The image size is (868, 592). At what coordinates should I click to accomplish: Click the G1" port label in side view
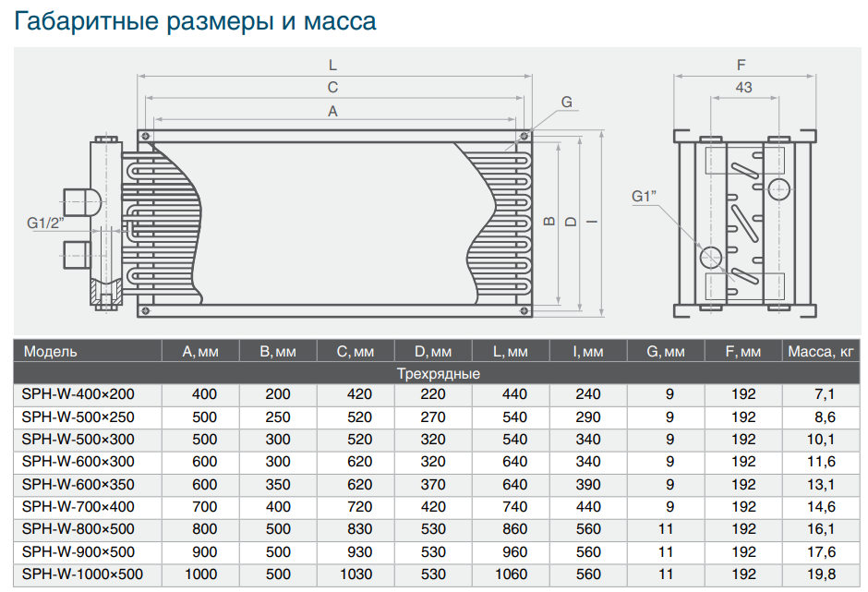(645, 196)
